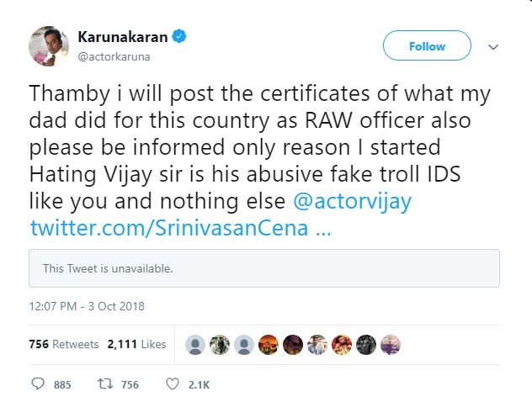
Task: Expand the tweet options chevron
Action: pos(493,47)
